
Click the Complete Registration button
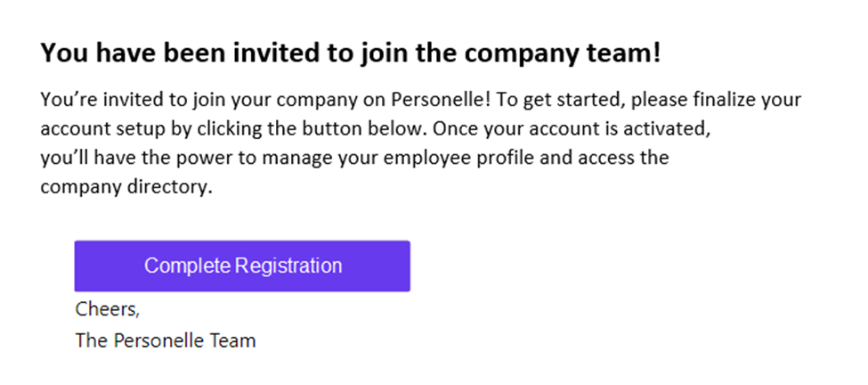242,266
